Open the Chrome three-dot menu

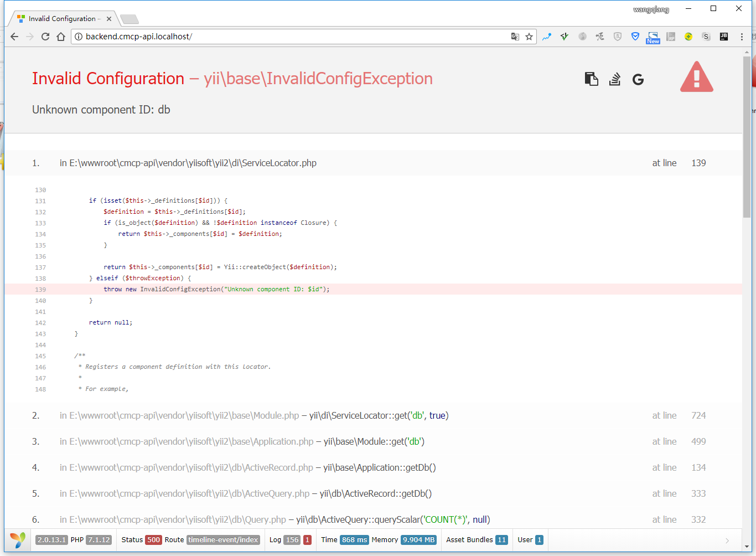point(742,37)
